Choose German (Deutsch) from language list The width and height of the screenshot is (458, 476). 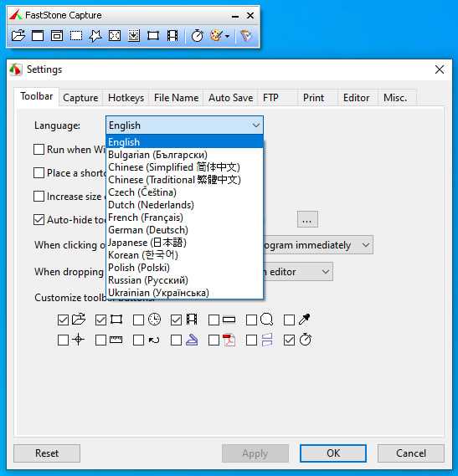(148, 230)
